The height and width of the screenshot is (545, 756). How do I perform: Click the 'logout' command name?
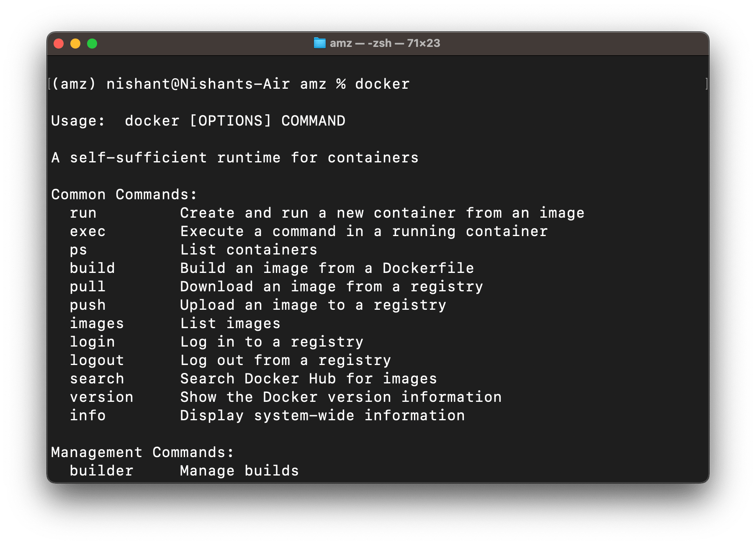coord(97,360)
